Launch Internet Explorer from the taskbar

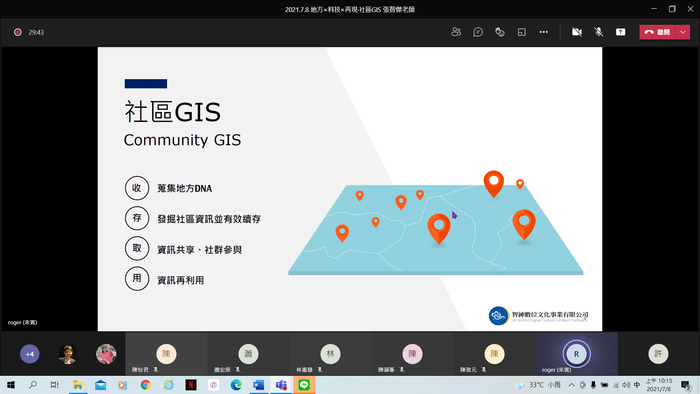click(x=168, y=385)
